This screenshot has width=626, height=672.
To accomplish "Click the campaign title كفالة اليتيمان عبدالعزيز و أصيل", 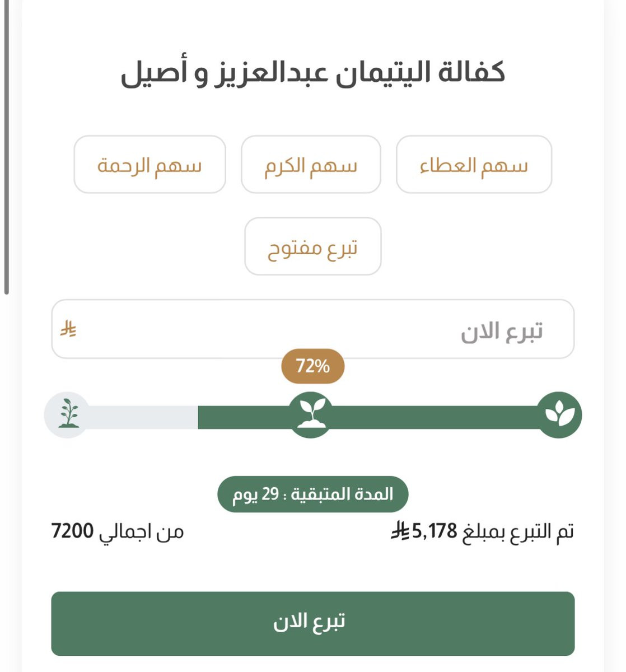I will (x=312, y=74).
